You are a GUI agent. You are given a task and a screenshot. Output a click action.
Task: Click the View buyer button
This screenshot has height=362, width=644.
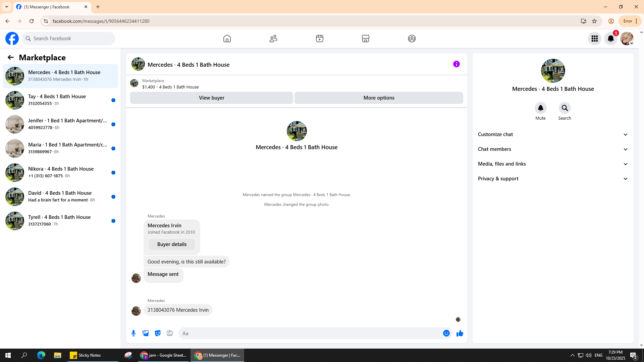click(211, 98)
